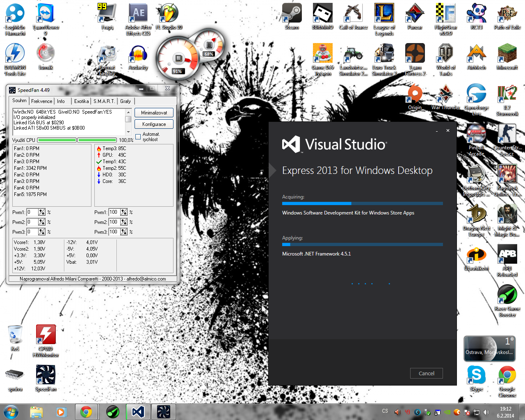Launch Team Fortress 2 icon
The height and width of the screenshot is (420, 525).
415,59
